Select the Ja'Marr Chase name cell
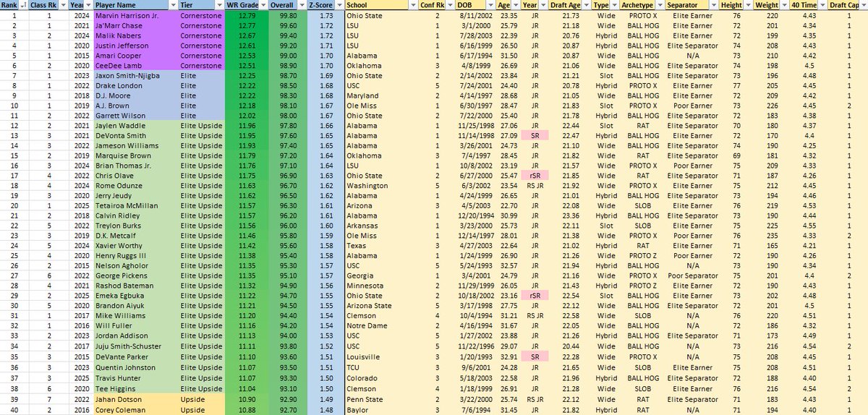This screenshot has height=415, width=868. 135,25
